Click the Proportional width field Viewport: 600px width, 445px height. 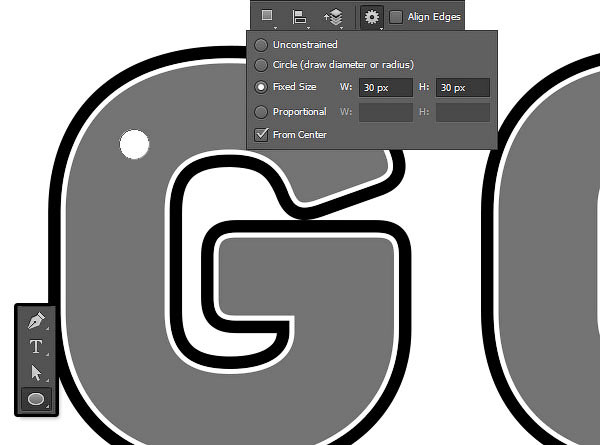click(x=386, y=112)
